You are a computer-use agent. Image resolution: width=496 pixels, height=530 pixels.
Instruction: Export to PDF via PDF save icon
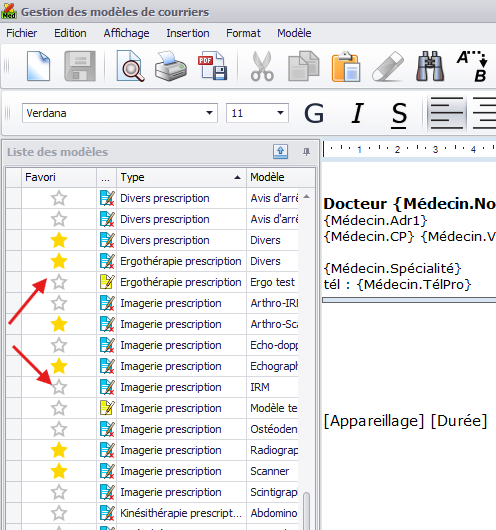(x=213, y=66)
